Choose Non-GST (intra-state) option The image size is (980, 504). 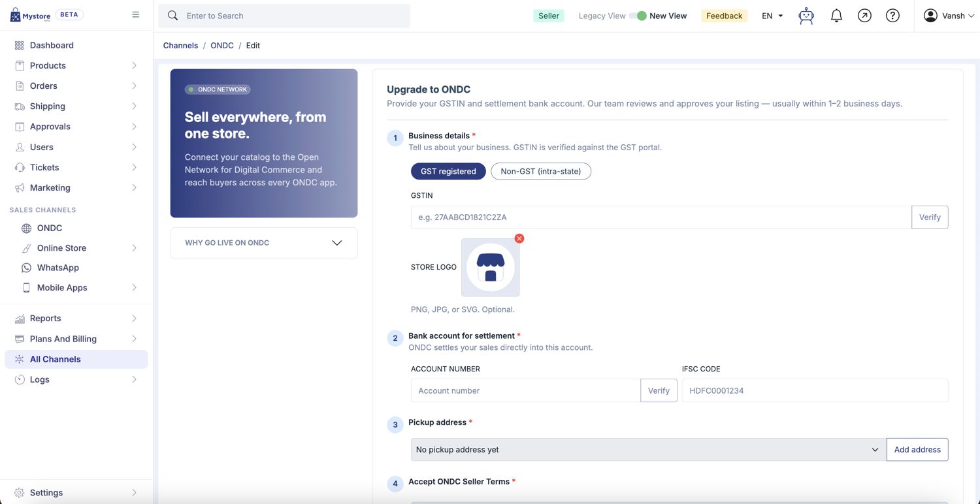(x=541, y=171)
